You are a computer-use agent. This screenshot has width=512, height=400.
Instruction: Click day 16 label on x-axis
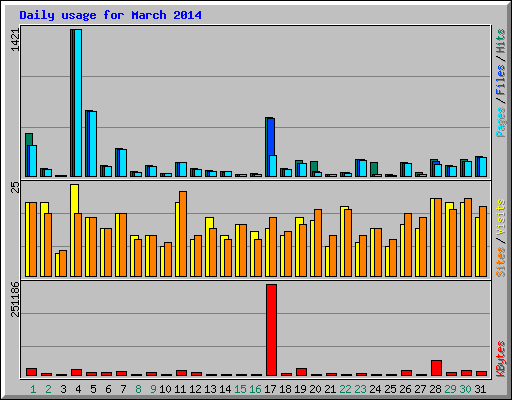tap(255, 389)
